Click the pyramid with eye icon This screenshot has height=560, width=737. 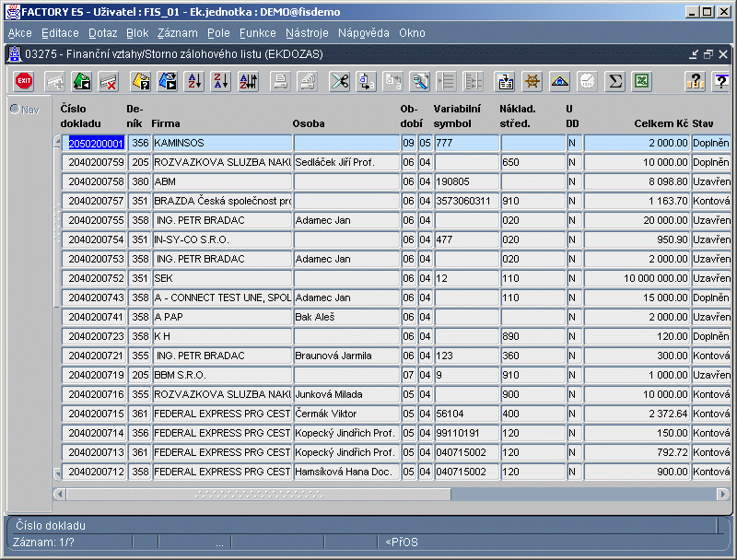pos(560,81)
